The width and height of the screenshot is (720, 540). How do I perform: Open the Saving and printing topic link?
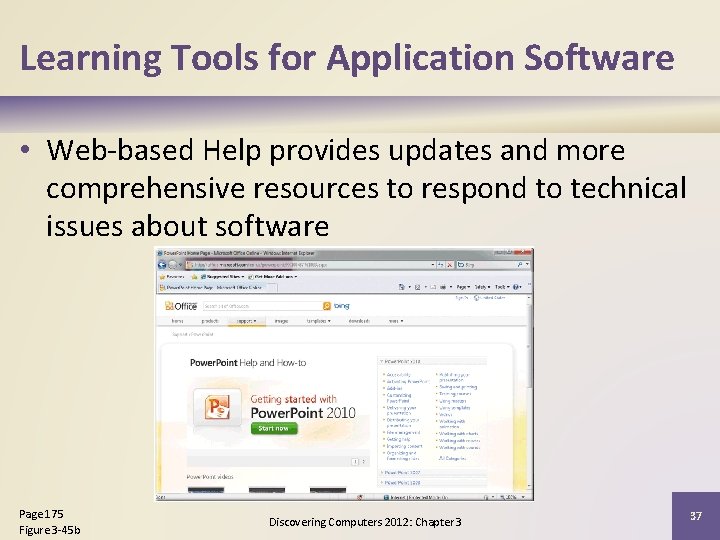pyautogui.click(x=458, y=387)
